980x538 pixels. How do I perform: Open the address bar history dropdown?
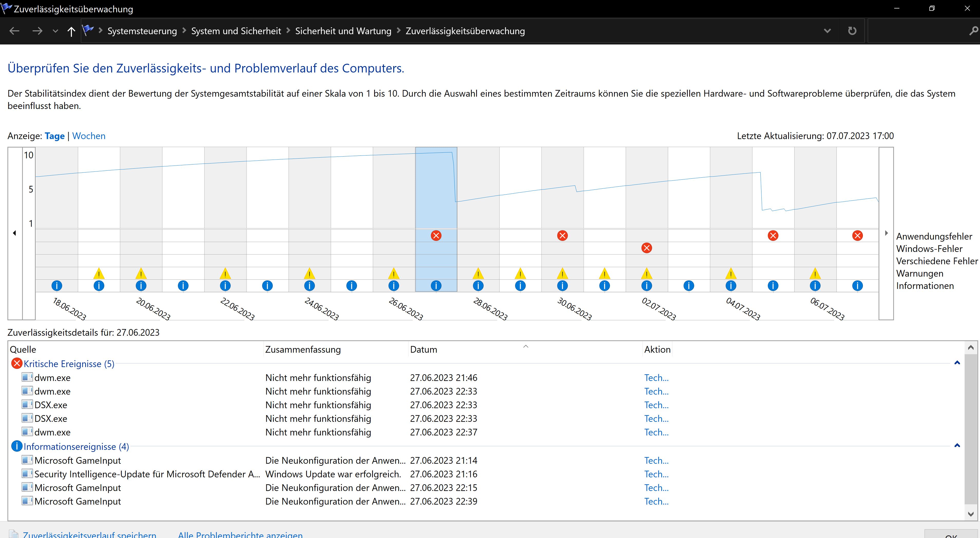(827, 31)
